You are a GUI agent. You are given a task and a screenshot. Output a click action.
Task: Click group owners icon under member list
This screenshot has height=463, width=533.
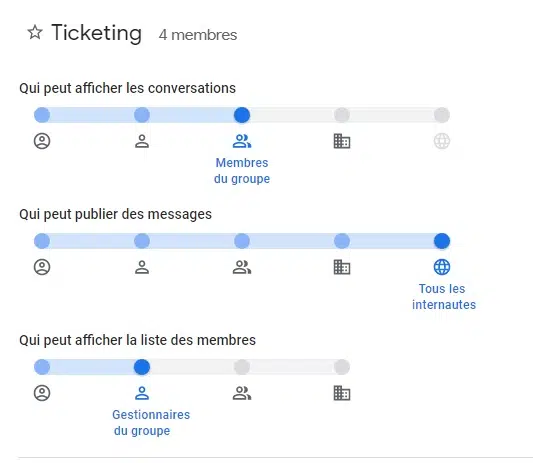coord(42,393)
